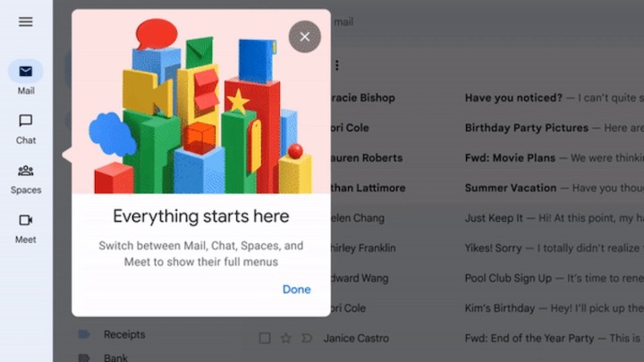Click sender name Janice Castro
The width and height of the screenshot is (644, 362).
click(356, 338)
